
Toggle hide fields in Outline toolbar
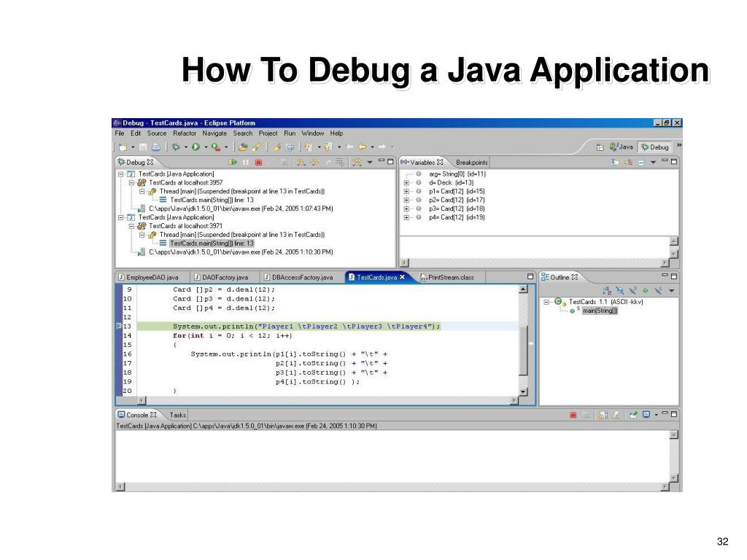(619, 290)
